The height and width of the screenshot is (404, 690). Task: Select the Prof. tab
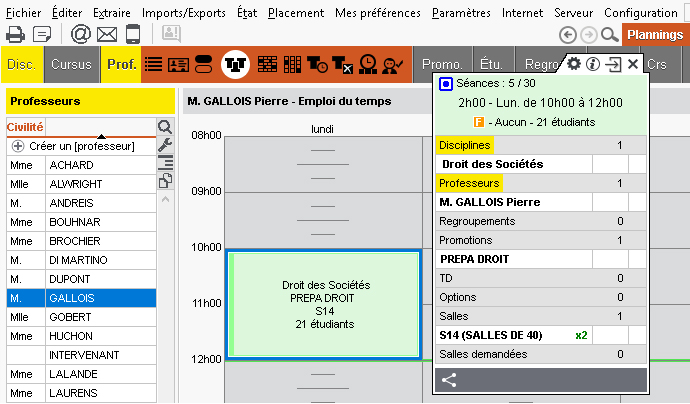(121, 64)
